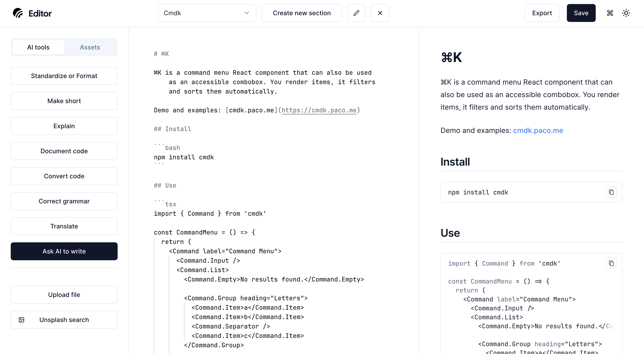Select the AI tools tab

(x=38, y=47)
